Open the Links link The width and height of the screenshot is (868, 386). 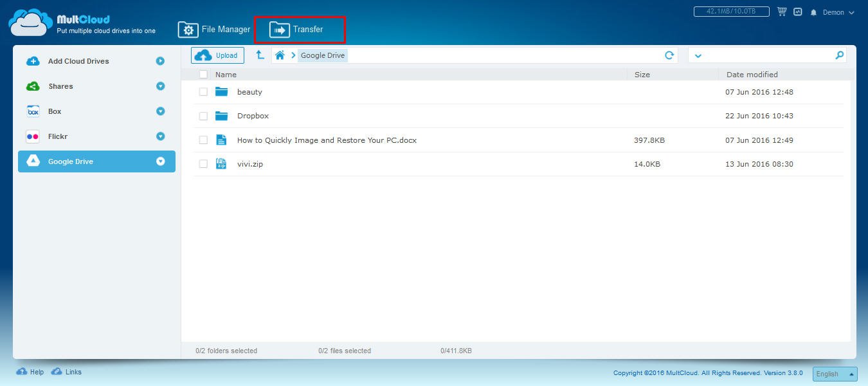tap(73, 372)
